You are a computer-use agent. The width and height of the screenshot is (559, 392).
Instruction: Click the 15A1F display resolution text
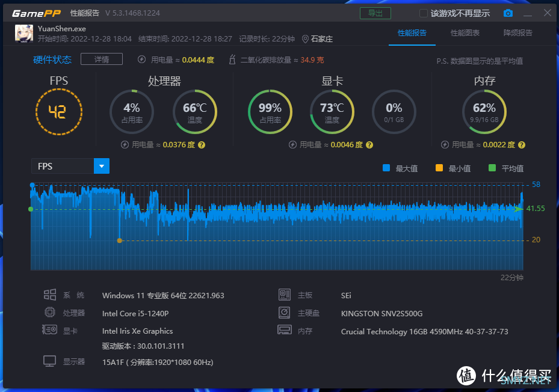158,363
